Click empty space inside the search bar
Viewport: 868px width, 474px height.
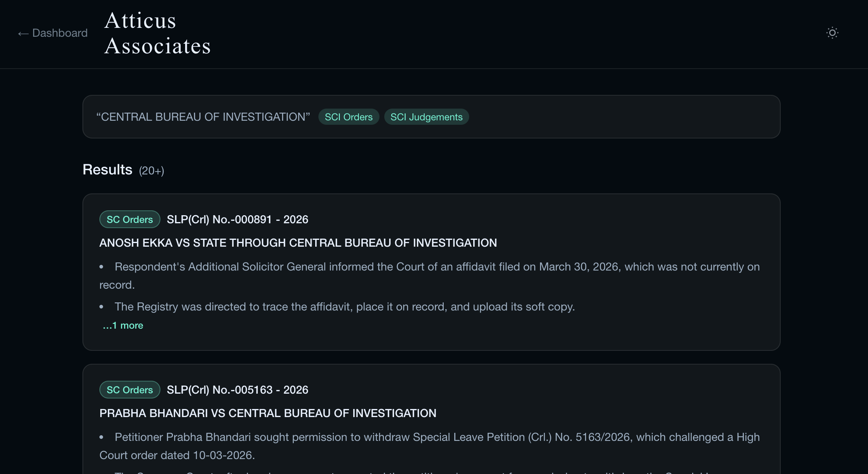[622, 117]
